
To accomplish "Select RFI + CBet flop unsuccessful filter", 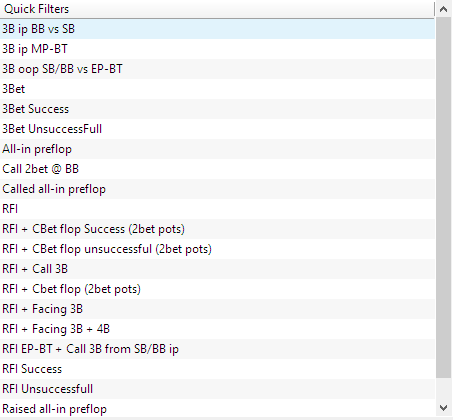I will click(x=217, y=249).
